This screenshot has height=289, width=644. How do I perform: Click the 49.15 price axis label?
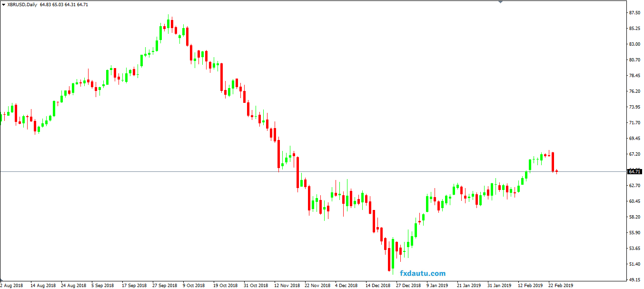[x=634, y=279]
